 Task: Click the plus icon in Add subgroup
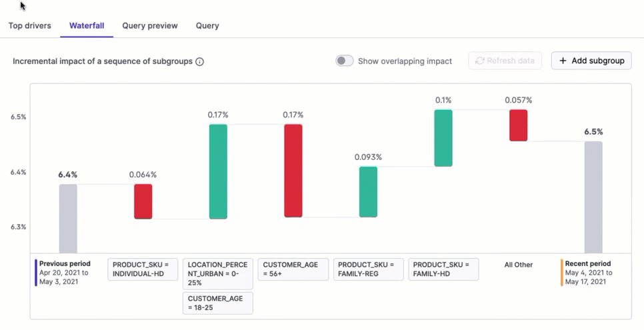[563, 61]
